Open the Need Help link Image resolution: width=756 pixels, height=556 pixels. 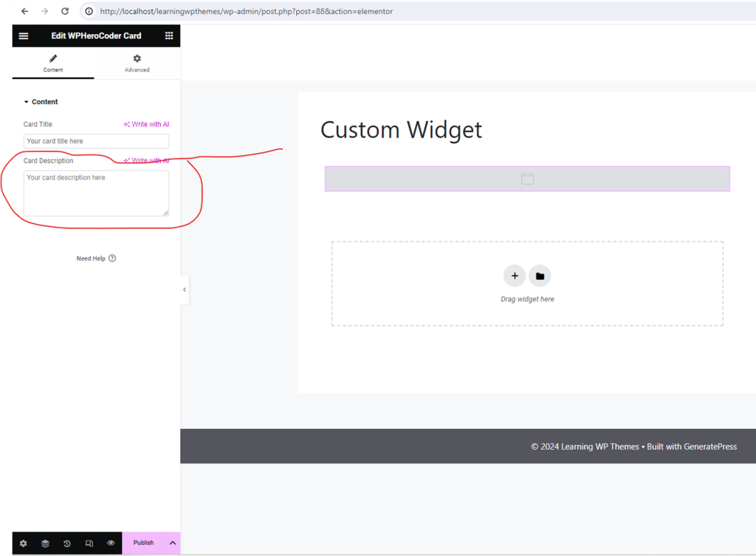96,258
